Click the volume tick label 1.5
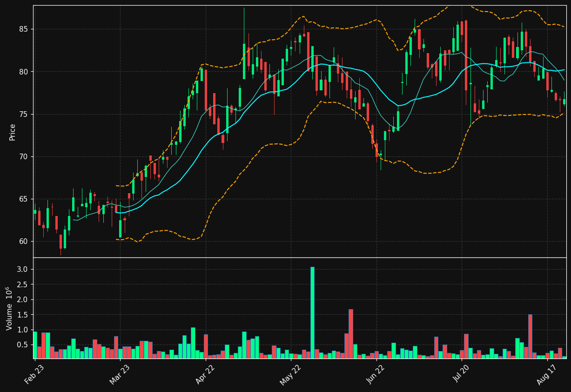Viewport: 571px width, 392px height. click(23, 315)
